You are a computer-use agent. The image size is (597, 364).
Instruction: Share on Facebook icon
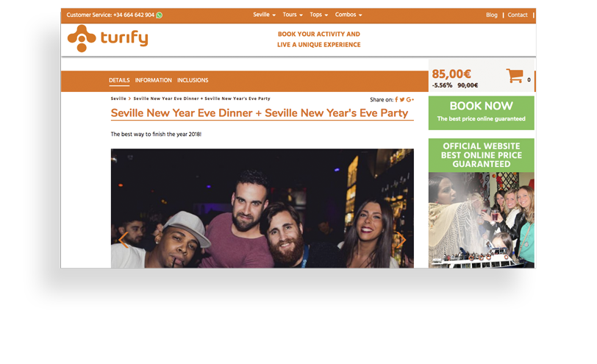396,99
